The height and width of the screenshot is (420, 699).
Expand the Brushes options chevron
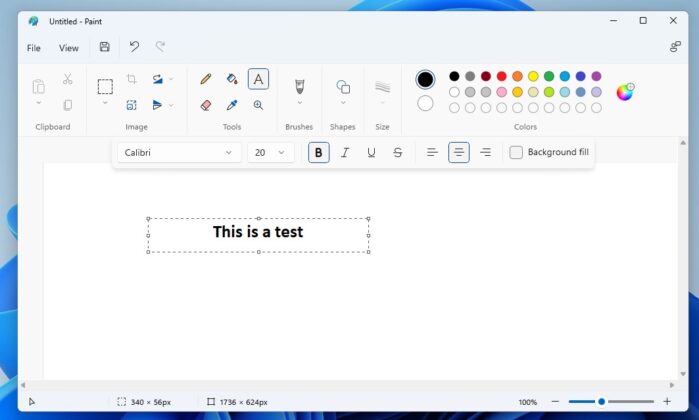click(x=300, y=103)
